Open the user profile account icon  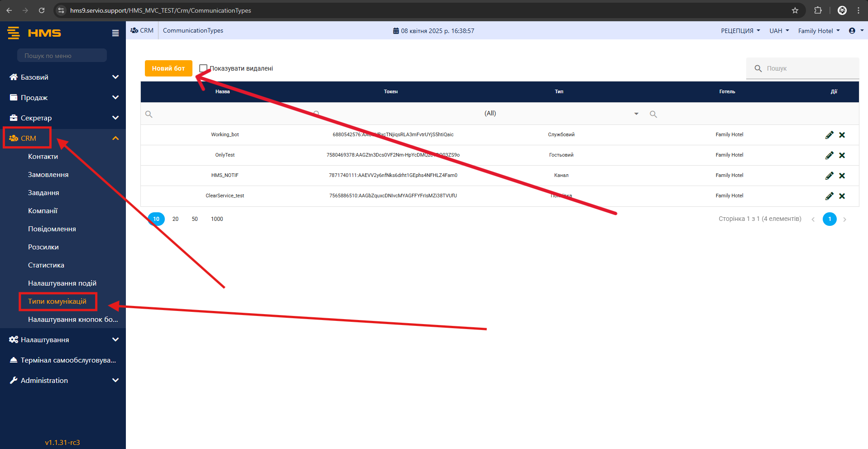(852, 31)
